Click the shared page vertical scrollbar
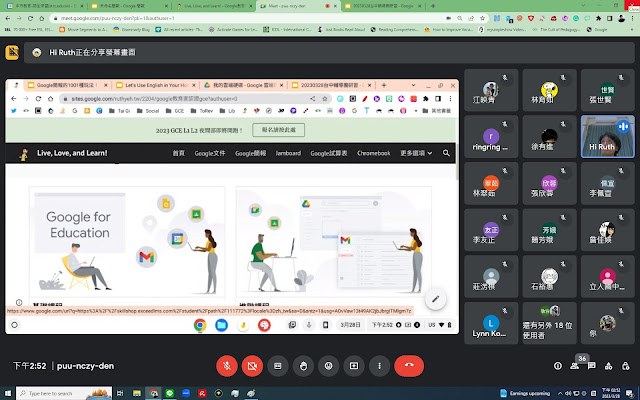This screenshot has width=640, height=400. click(x=457, y=161)
